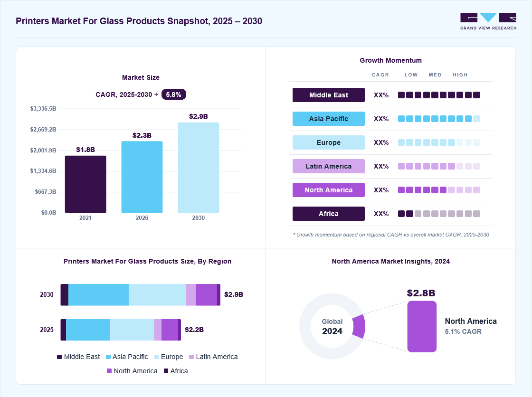Click the Growth Momentum heading
Image resolution: width=532 pixels, height=397 pixels.
pos(390,60)
